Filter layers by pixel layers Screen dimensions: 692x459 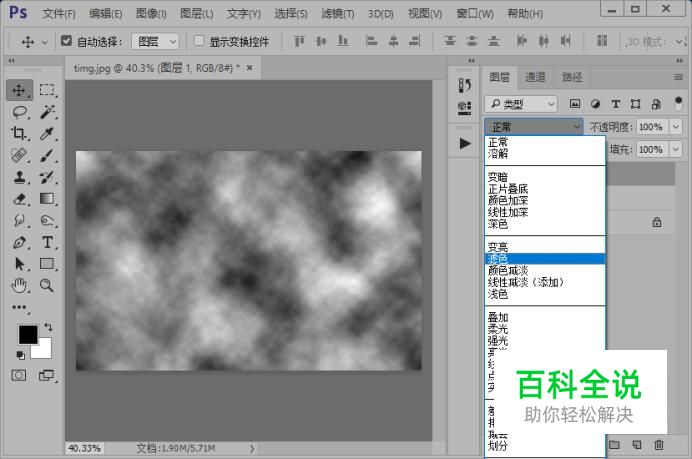(x=575, y=104)
